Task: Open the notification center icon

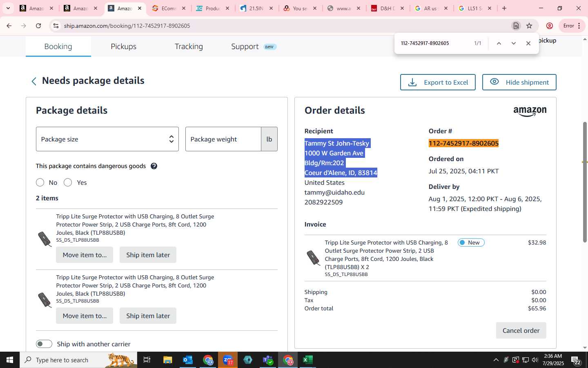Action: point(576,360)
